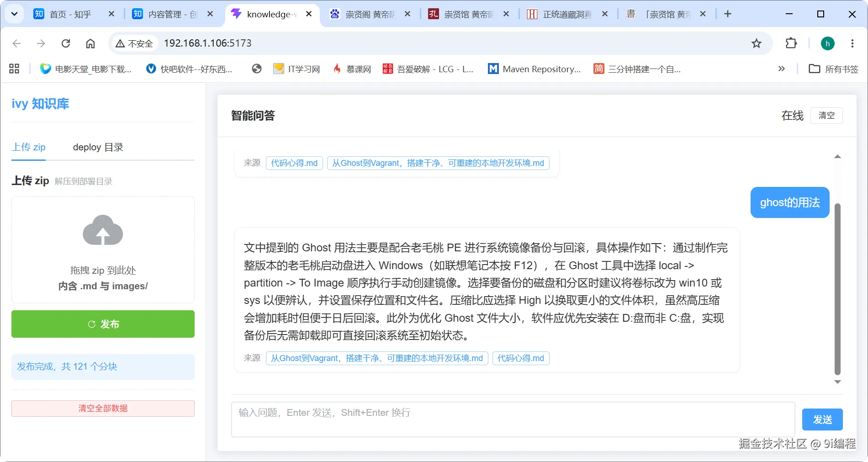Viewport: 868px width, 462px height.
Task: Open the 快吧软件 bookmark
Action: coord(189,69)
